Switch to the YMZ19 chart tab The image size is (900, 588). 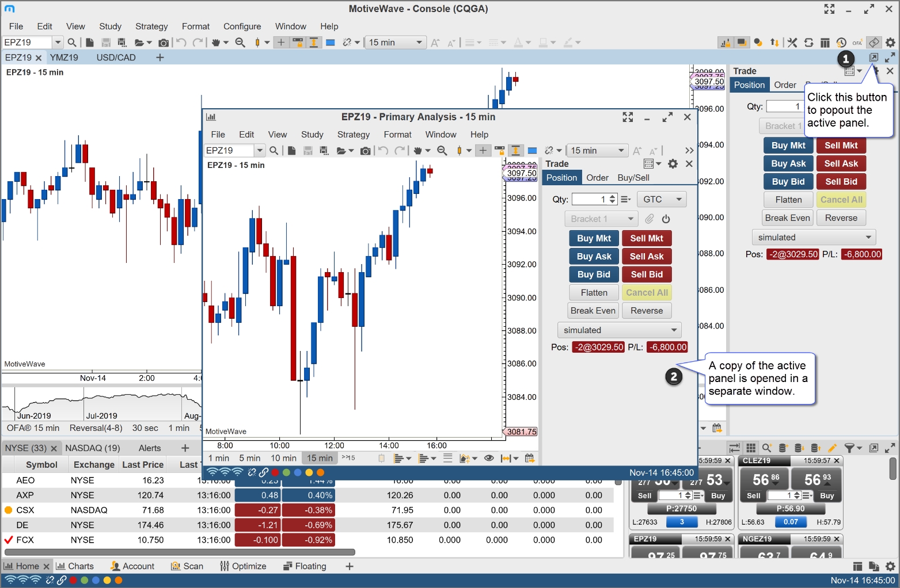pyautogui.click(x=64, y=58)
